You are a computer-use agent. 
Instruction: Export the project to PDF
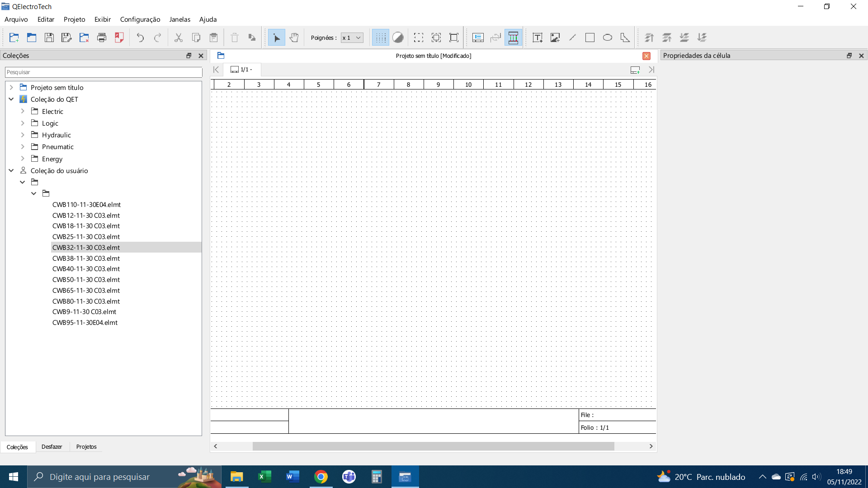pos(119,38)
